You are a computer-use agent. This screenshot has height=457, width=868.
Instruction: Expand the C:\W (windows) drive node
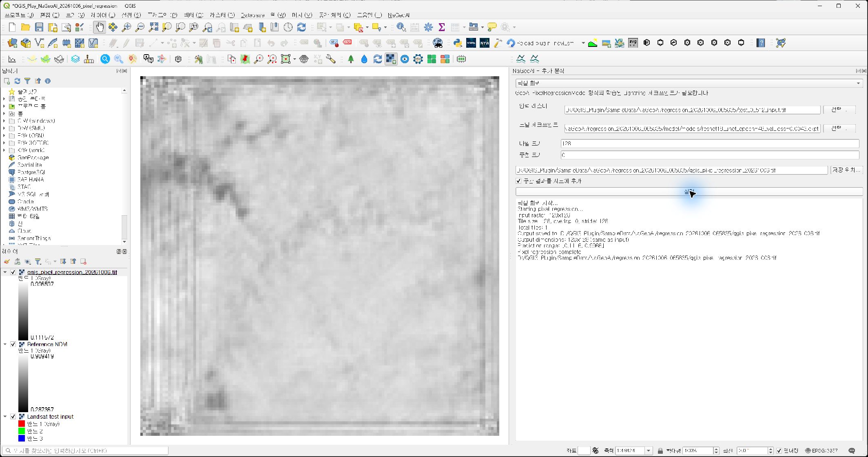(4, 121)
